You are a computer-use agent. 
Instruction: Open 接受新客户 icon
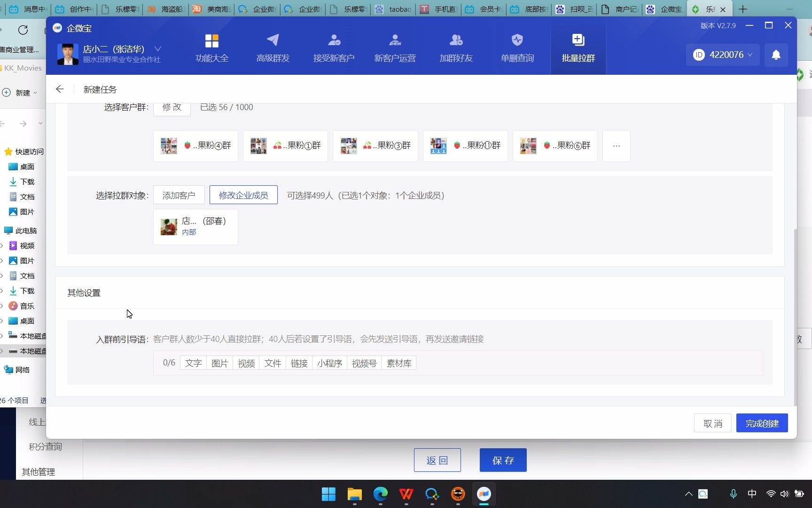pyautogui.click(x=334, y=40)
